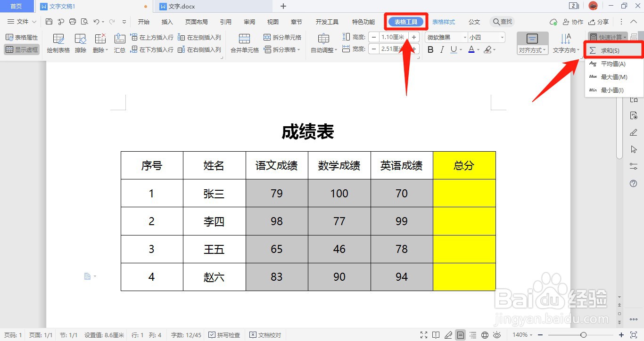Open the 开发工具 ribbon tab
This screenshot has height=341, width=644.
pos(326,21)
